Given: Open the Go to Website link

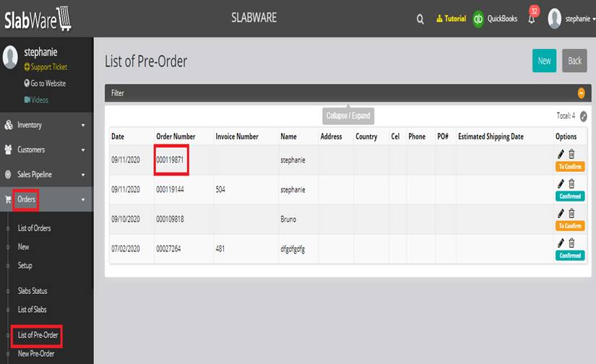Looking at the screenshot, I should coord(45,83).
